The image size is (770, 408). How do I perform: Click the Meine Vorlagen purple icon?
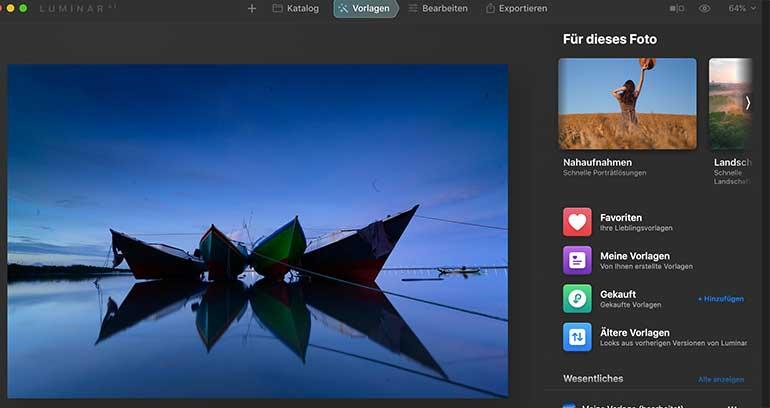[577, 260]
